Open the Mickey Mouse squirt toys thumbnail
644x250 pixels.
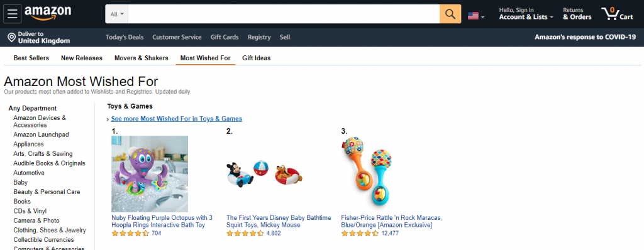coord(265,173)
